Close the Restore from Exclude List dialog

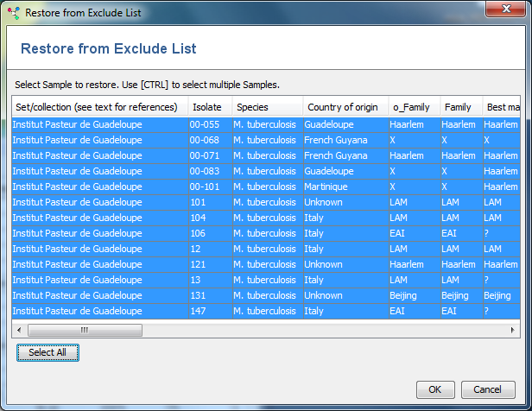(x=507, y=11)
